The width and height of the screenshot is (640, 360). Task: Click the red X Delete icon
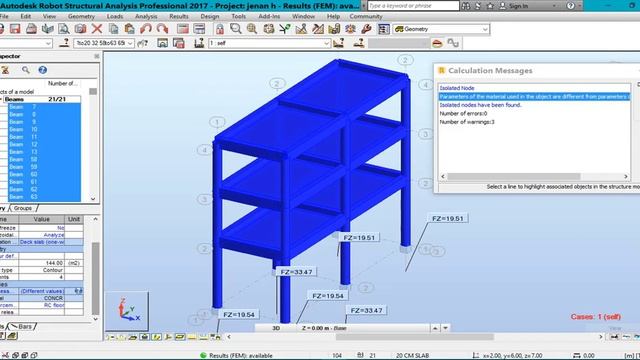pos(97,29)
